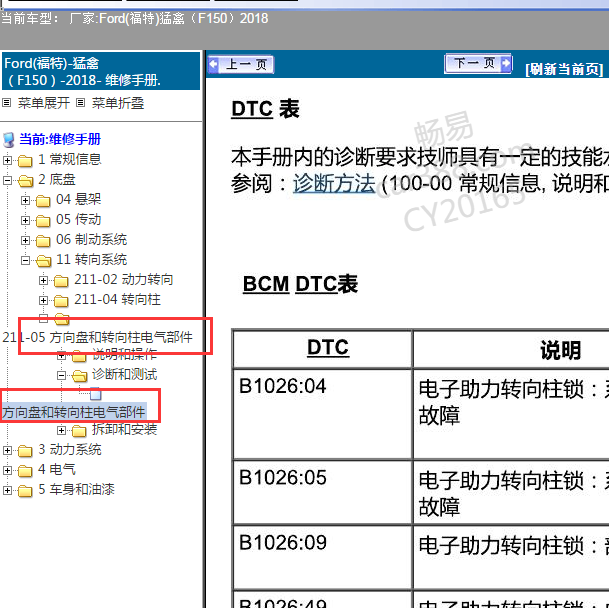Collapse the 诊断和测试 node

61,375
